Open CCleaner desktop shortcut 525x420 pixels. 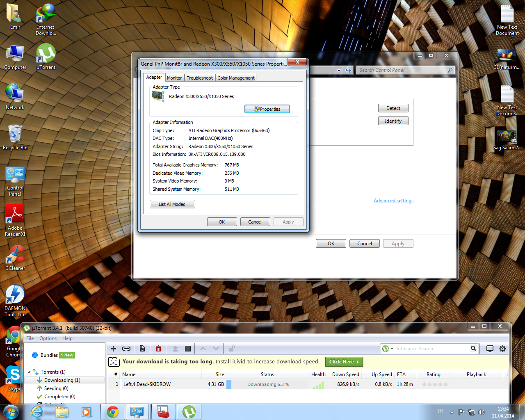click(x=15, y=258)
